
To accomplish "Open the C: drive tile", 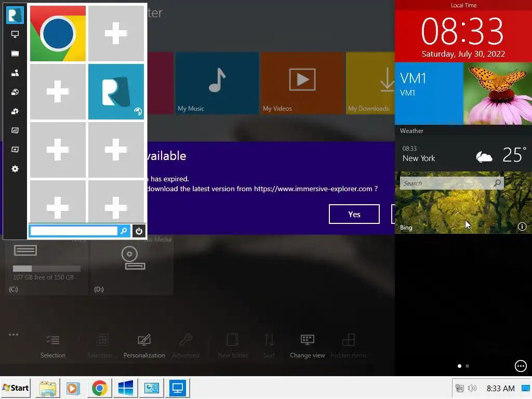I will (46, 267).
